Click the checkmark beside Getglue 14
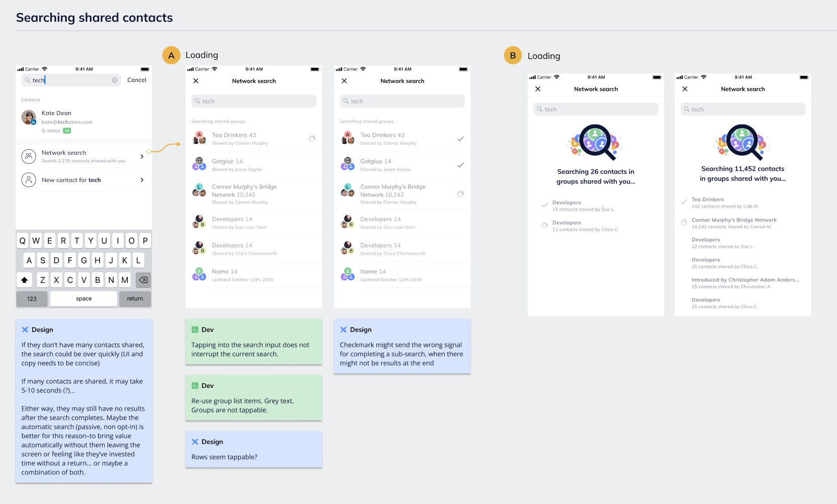The height and width of the screenshot is (504, 837). tap(460, 165)
